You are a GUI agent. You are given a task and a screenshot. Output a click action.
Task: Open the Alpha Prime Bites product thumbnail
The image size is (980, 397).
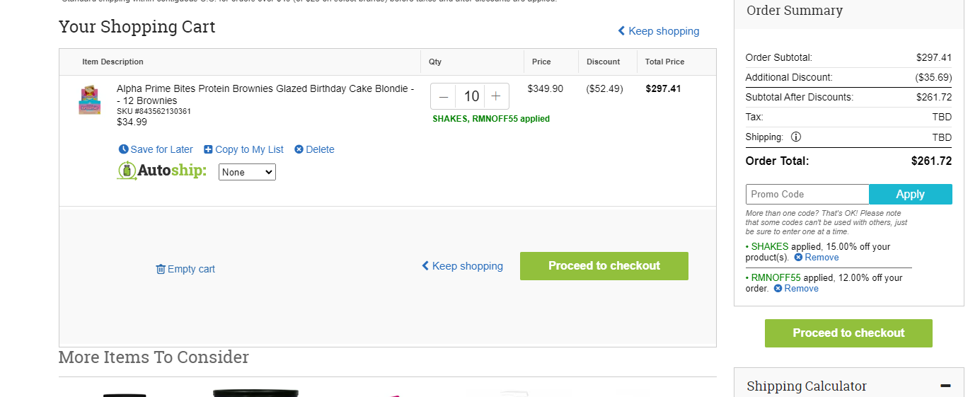click(x=90, y=100)
